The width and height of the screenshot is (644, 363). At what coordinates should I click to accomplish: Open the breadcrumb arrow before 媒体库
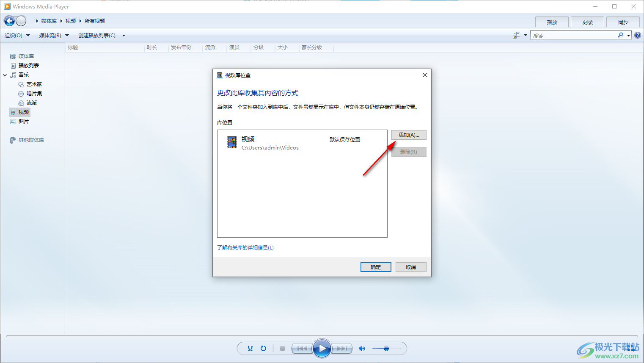(x=37, y=21)
